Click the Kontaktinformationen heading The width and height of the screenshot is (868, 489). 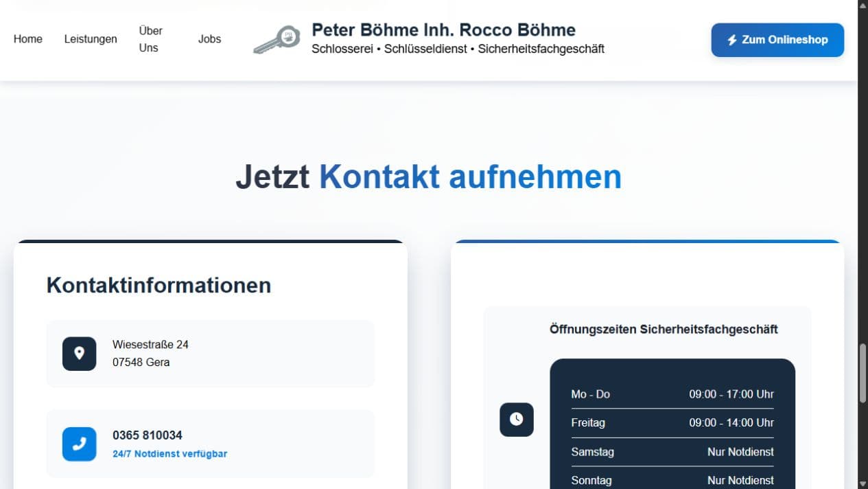click(159, 285)
